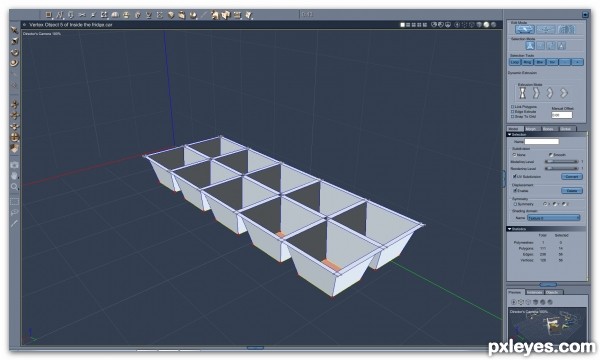Click the Convert button

coord(572,176)
